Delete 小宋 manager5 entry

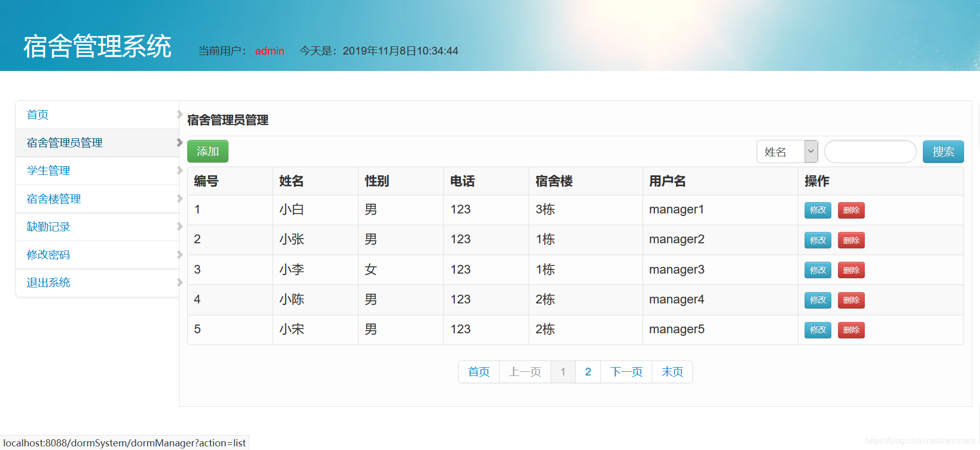tap(851, 330)
